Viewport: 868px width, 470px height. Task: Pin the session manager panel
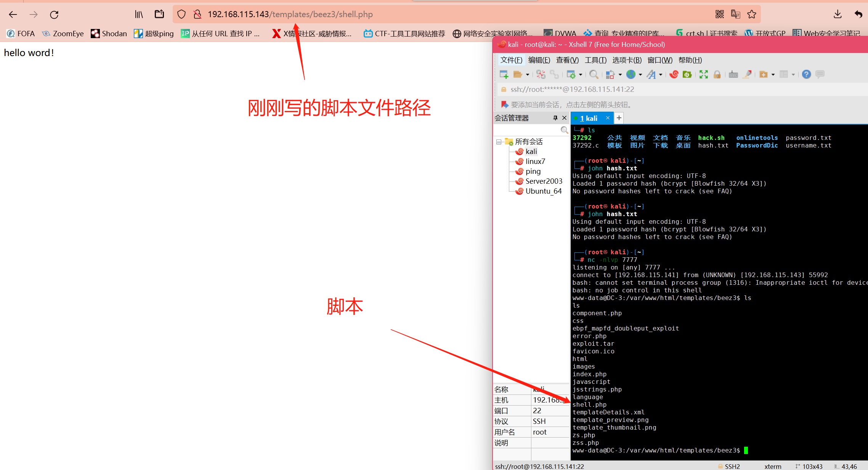point(555,118)
